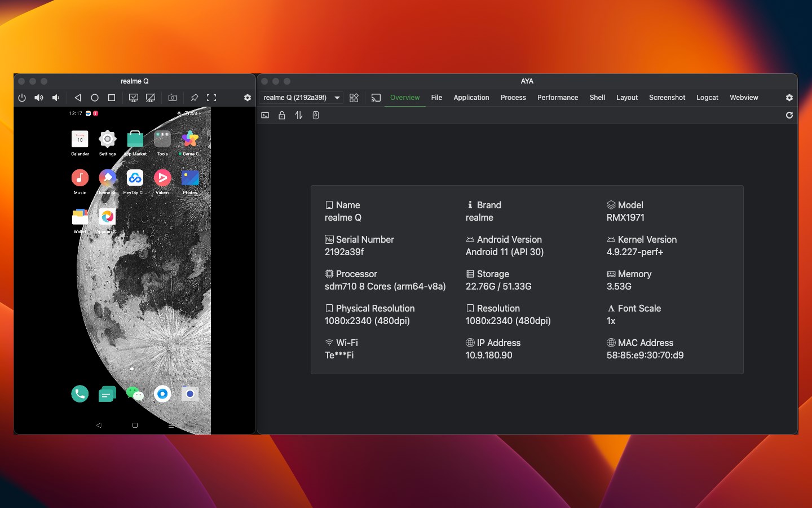Screen dimensions: 812x508
Task: Open the AYA settings gear
Action: pos(789,98)
